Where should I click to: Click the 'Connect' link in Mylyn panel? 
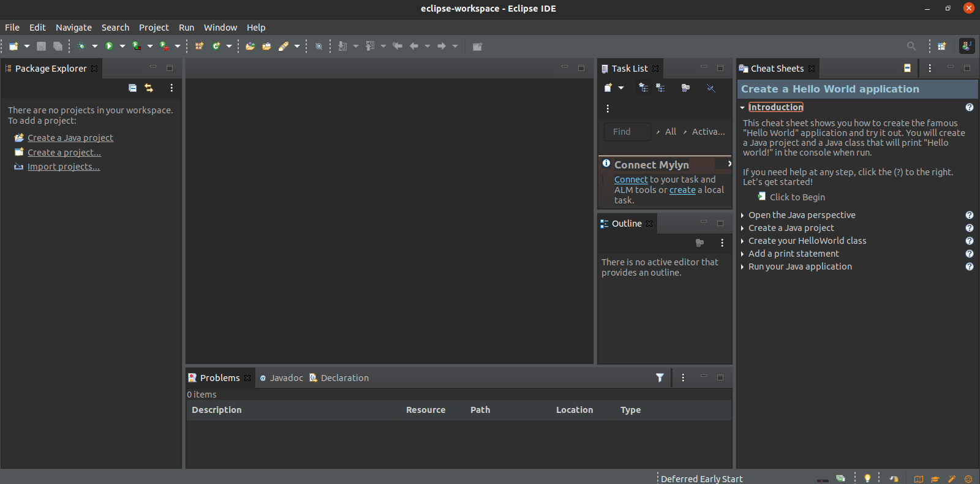pos(631,180)
